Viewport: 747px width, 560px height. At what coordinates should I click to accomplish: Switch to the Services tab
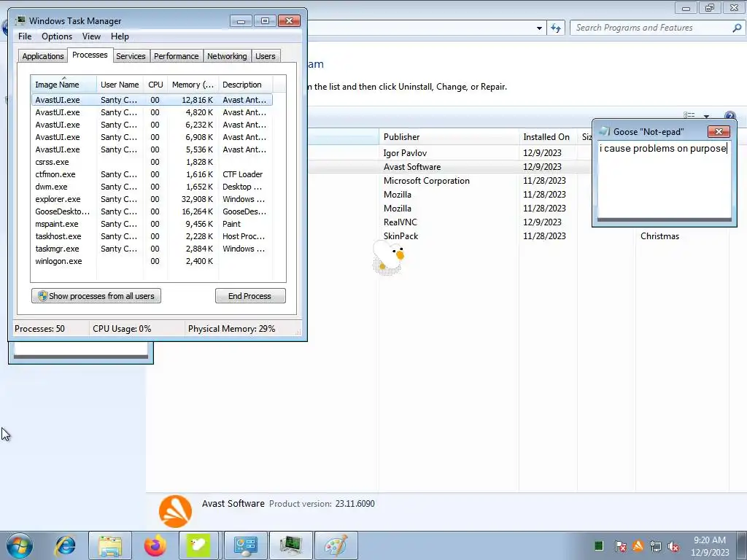point(131,56)
